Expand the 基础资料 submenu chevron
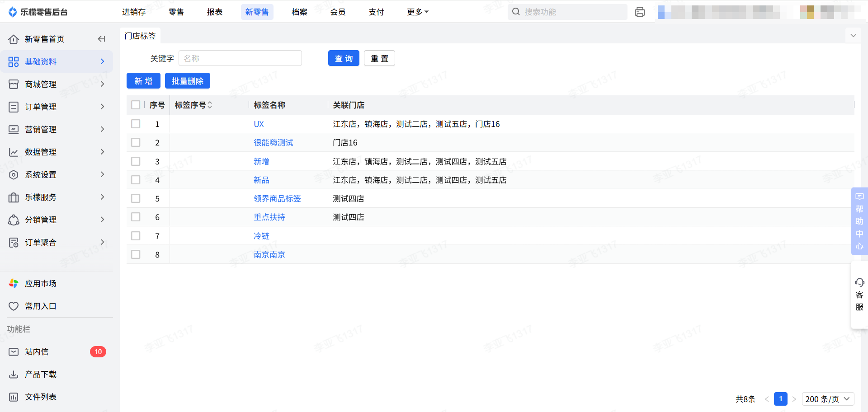 click(x=103, y=61)
